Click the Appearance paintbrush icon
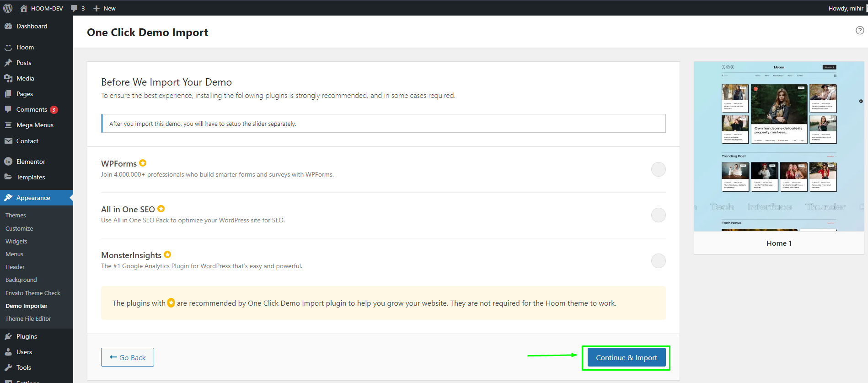Screen dimensions: 868x383 click(x=8, y=198)
